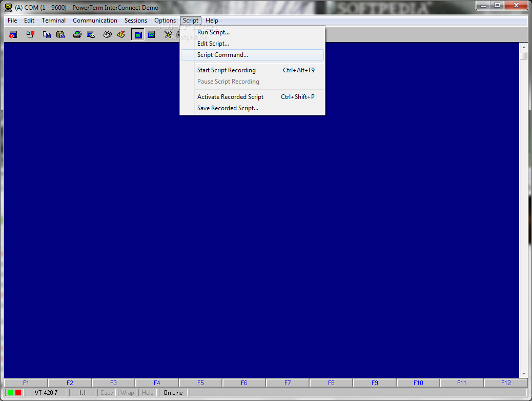The image size is (532, 401).
Task: Click the vertical scrollbar down arrow
Action: pyautogui.click(x=523, y=373)
